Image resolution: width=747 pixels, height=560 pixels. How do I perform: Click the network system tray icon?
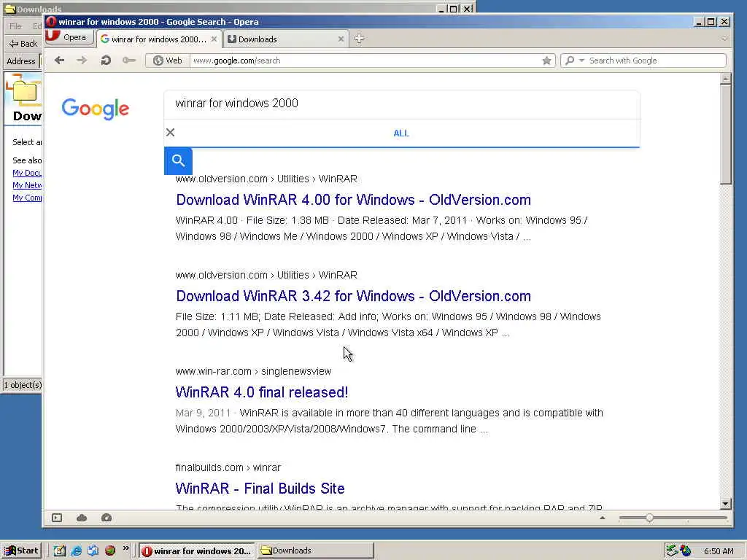click(x=672, y=551)
